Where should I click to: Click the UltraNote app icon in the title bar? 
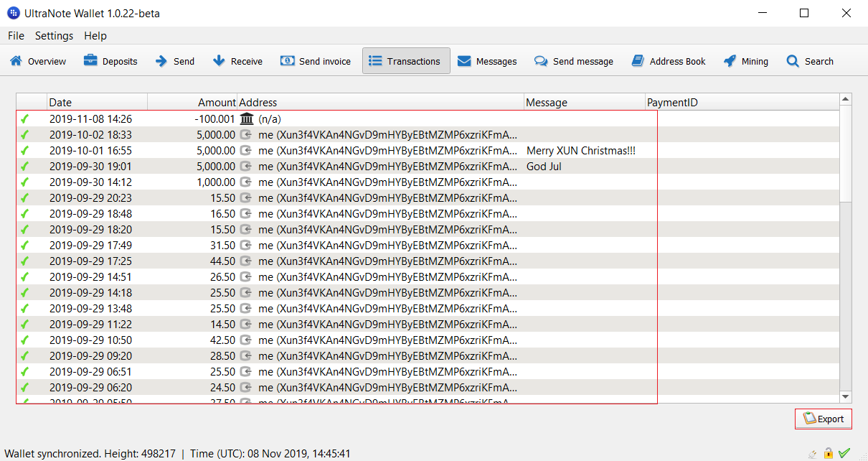[x=13, y=14]
